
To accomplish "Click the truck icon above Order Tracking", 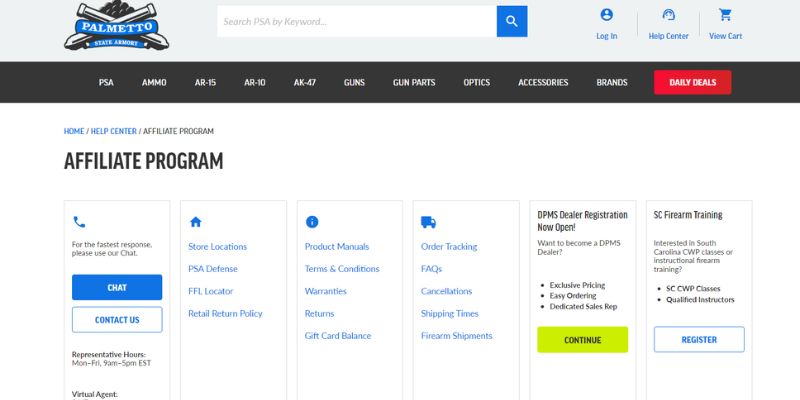I will [428, 222].
